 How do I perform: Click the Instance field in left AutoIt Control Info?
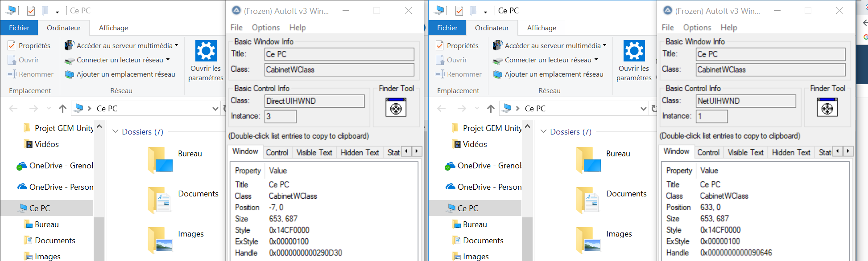tap(281, 116)
